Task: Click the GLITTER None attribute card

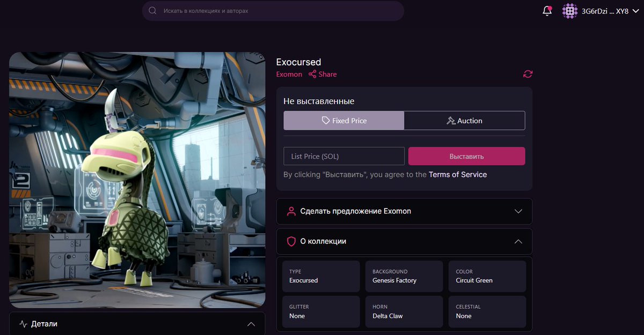Action: click(x=321, y=311)
